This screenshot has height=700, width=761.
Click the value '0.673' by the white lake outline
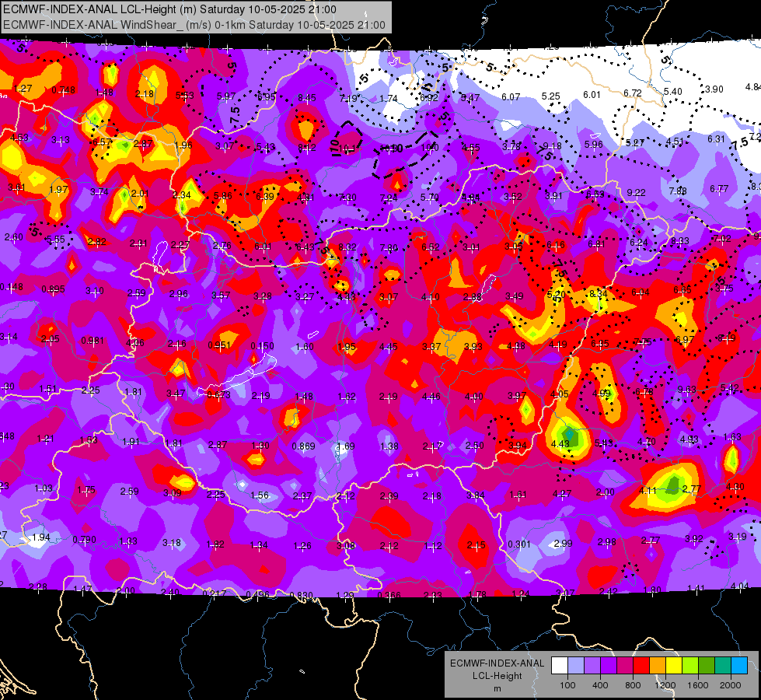point(219,395)
